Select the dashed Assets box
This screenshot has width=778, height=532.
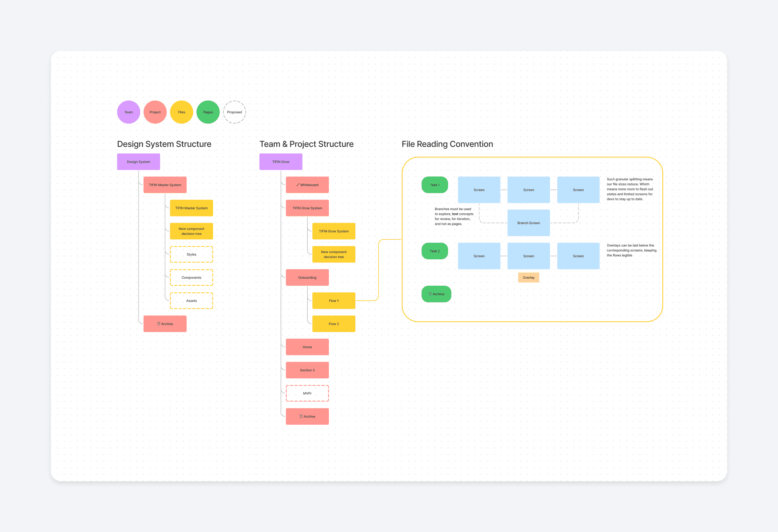191,301
